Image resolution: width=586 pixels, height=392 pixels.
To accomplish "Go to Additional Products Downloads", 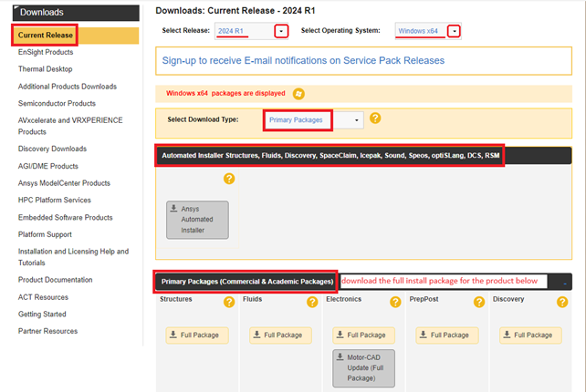I will tap(68, 87).
